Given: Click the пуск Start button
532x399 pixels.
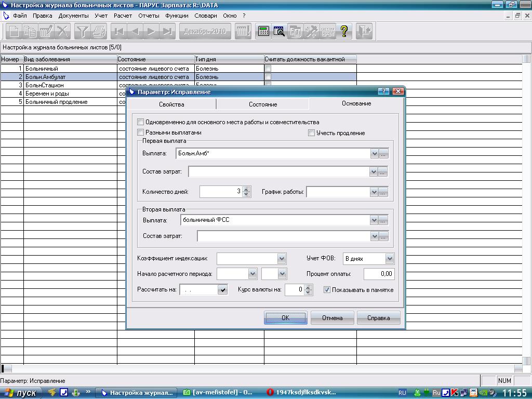Looking at the screenshot, I should 21,393.
